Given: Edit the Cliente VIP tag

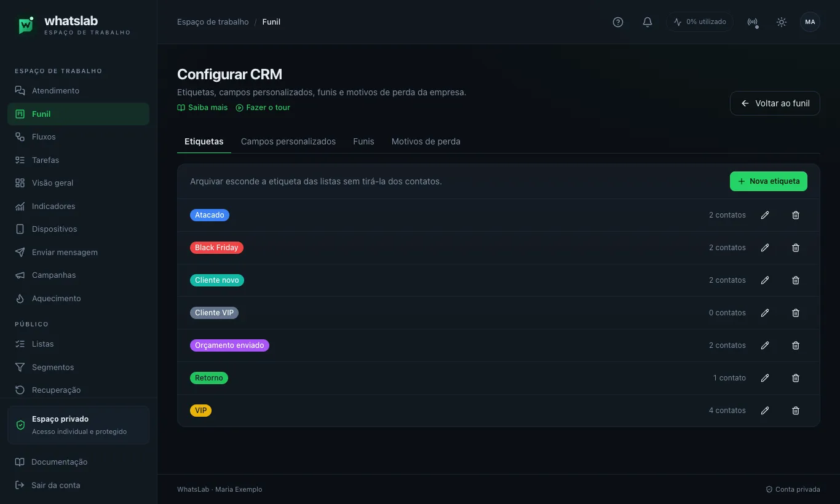Looking at the screenshot, I should (x=765, y=313).
